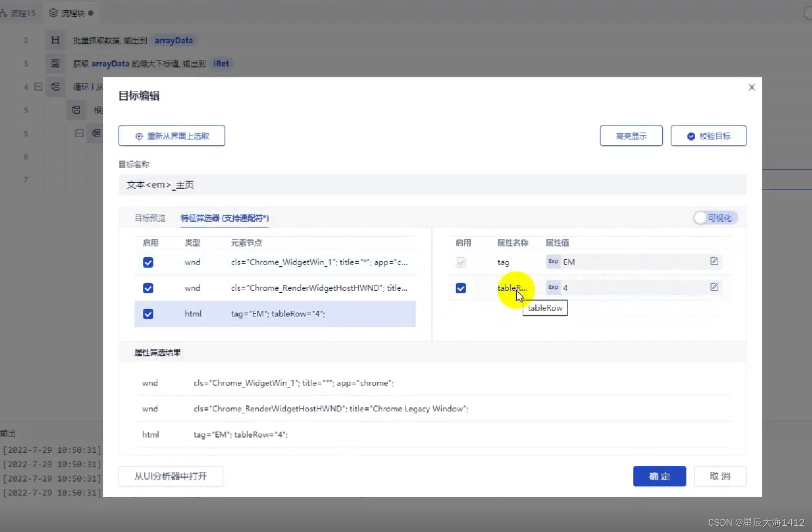Toggle the 可视化 switch
This screenshot has height=532, width=812.
coord(715,218)
